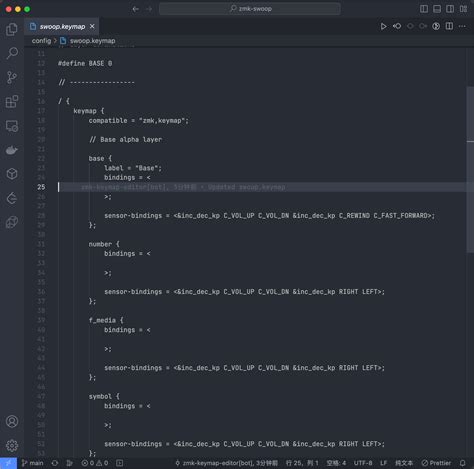Click the '// Base alpha layer' comment
This screenshot has width=474, height=469.
125,139
